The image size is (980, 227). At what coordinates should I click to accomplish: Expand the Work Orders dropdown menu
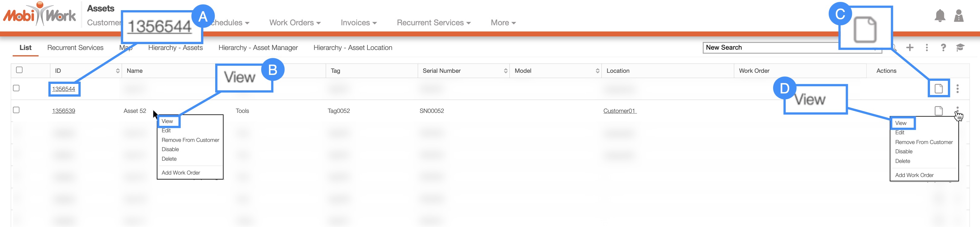(295, 23)
